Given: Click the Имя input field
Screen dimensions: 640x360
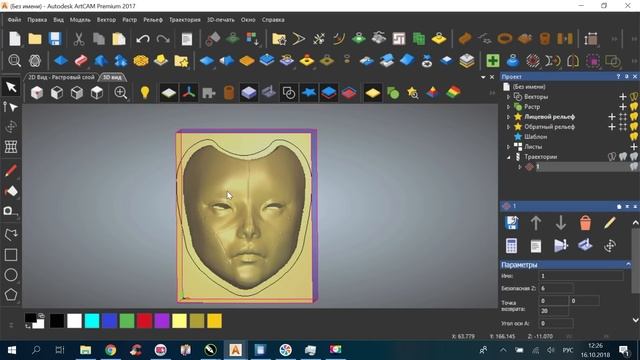Looking at the screenshot, I should click(581, 276).
